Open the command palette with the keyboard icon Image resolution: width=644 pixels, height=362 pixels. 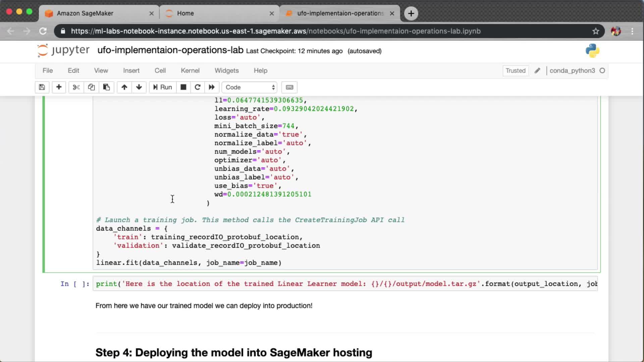289,87
